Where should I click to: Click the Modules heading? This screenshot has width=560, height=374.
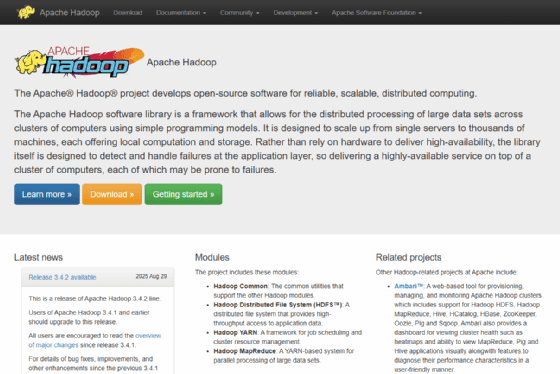pos(212,258)
